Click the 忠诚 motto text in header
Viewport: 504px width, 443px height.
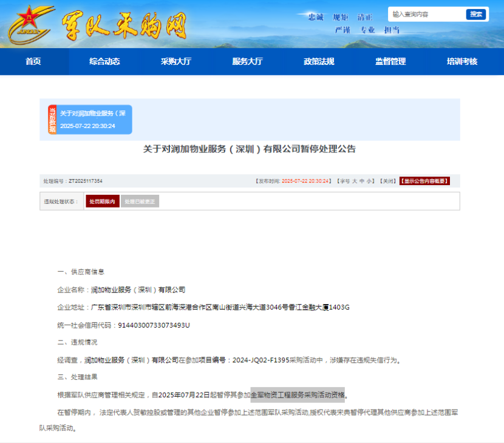[316, 17]
